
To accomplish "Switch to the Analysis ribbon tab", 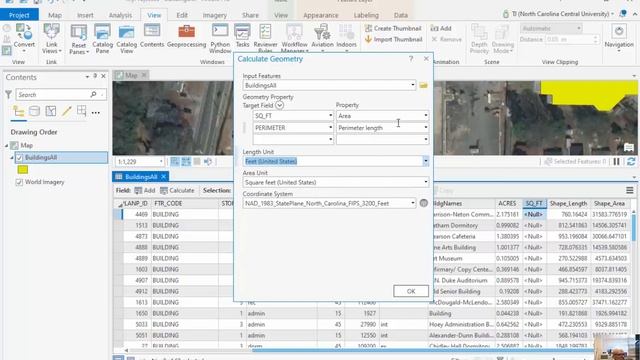I will (x=120, y=15).
